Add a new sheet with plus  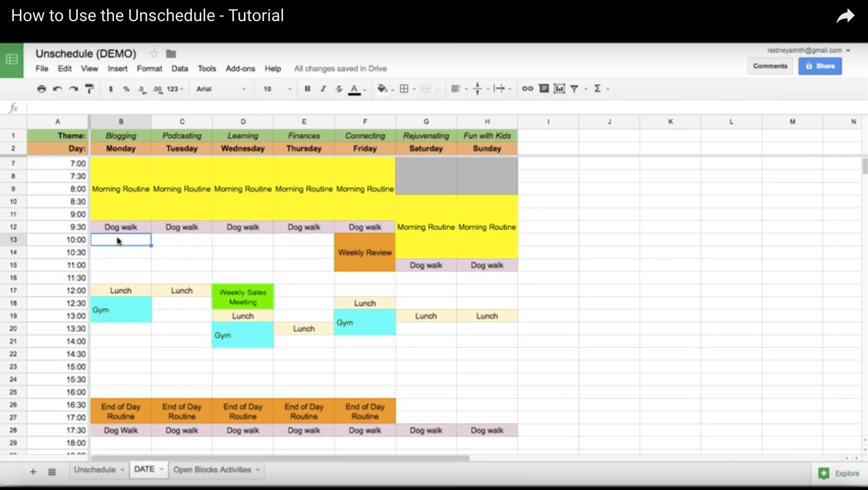pyautogui.click(x=33, y=471)
